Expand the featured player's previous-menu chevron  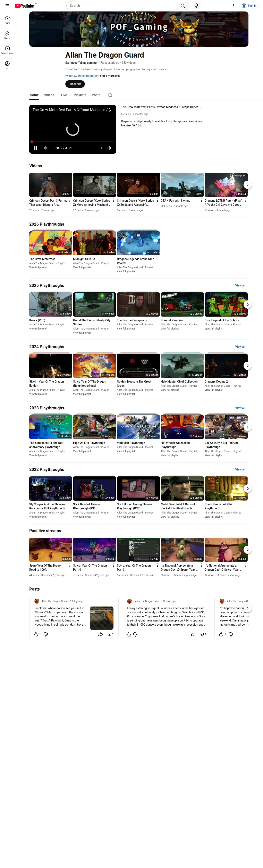pos(102,148)
